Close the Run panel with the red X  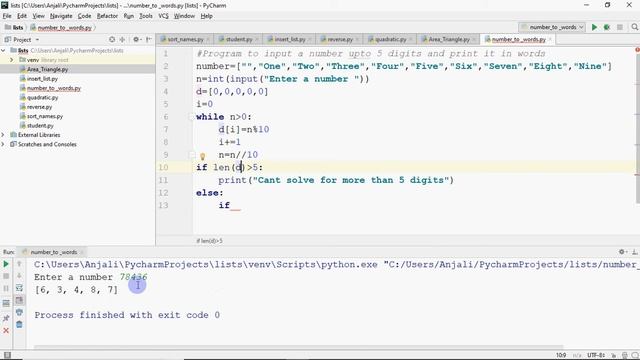coord(6,330)
